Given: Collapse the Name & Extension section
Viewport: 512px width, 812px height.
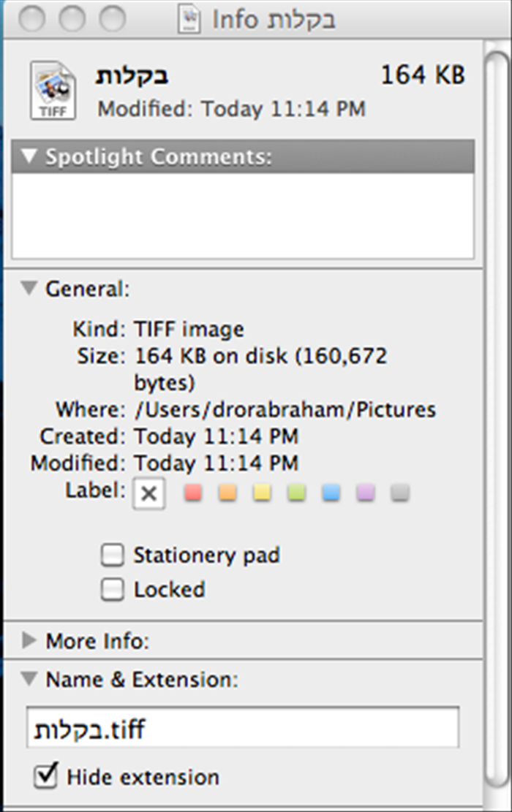Looking at the screenshot, I should coord(29,678).
